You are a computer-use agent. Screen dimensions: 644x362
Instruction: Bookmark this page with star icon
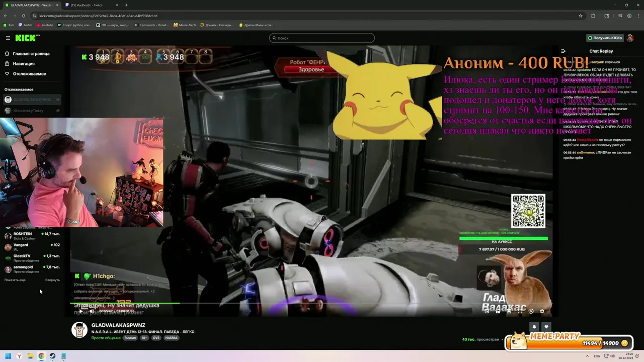click(x=580, y=16)
